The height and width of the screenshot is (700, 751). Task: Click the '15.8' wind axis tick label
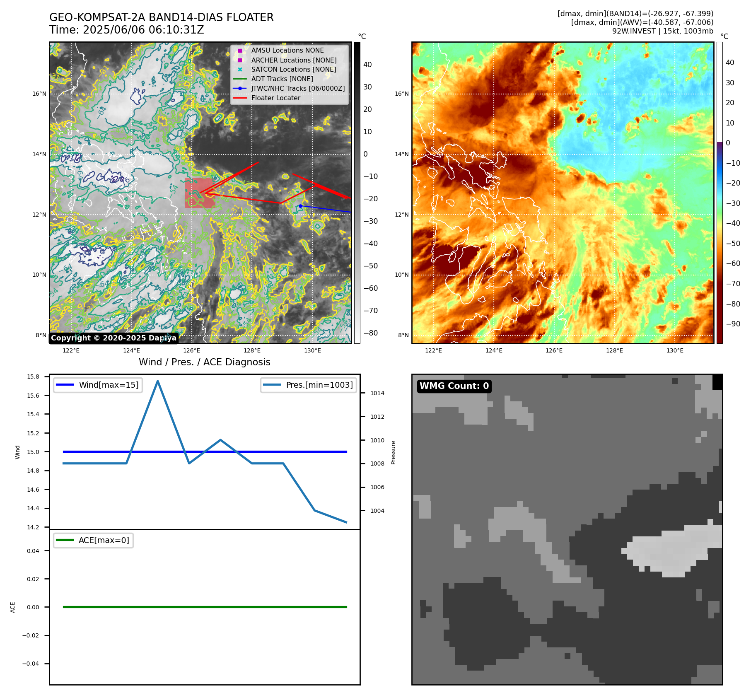tap(33, 377)
